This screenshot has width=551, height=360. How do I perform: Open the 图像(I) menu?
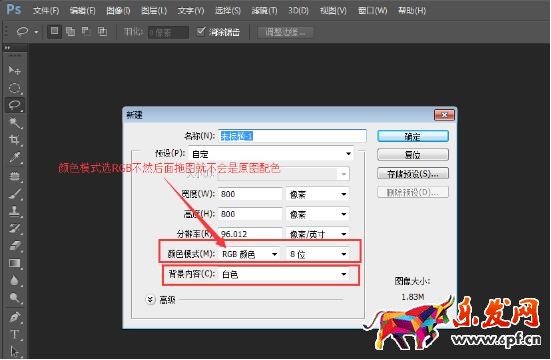coord(118,11)
